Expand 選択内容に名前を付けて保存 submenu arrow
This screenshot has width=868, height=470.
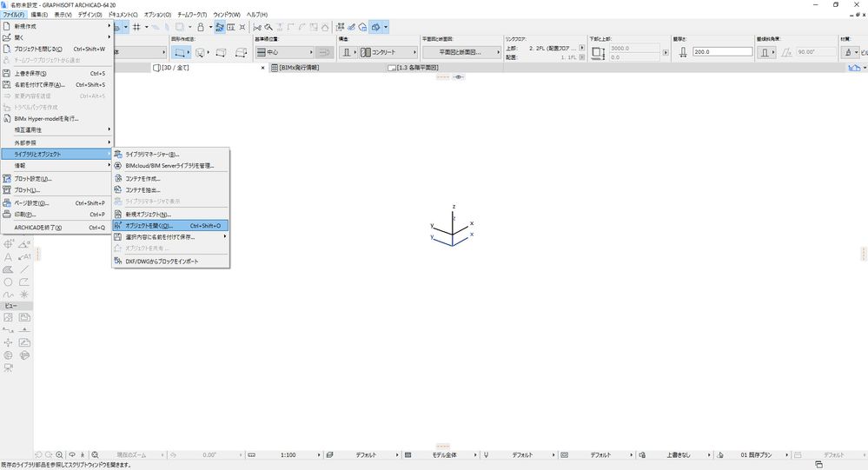(225, 237)
